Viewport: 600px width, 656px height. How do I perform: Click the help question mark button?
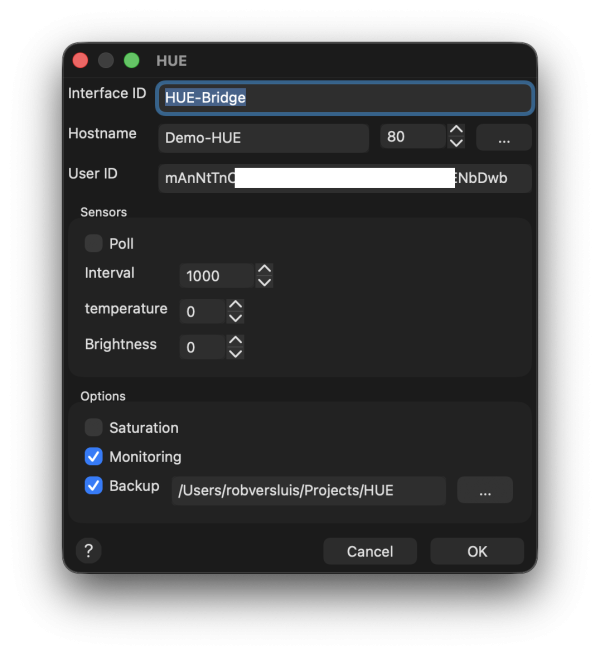pyautogui.click(x=89, y=551)
